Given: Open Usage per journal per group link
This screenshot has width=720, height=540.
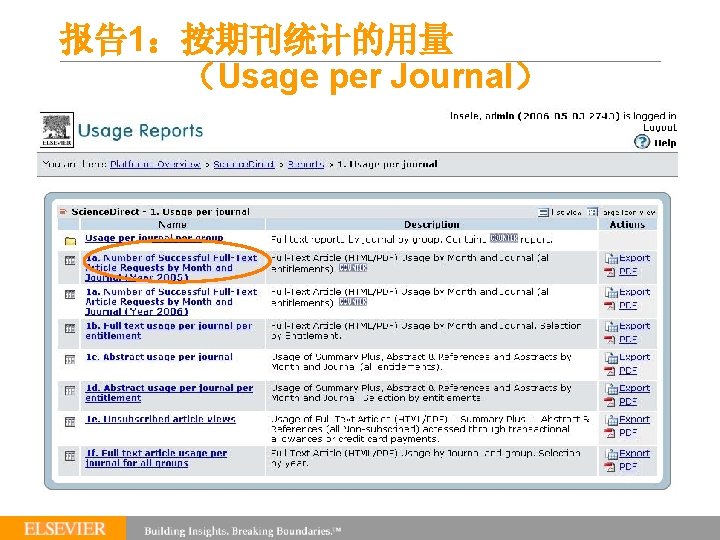Looking at the screenshot, I should [x=154, y=238].
